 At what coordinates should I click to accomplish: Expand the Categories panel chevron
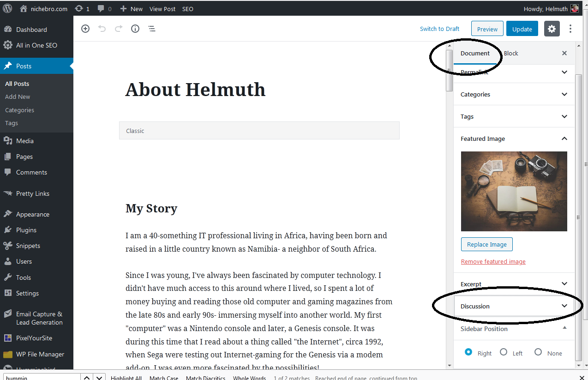tap(564, 94)
